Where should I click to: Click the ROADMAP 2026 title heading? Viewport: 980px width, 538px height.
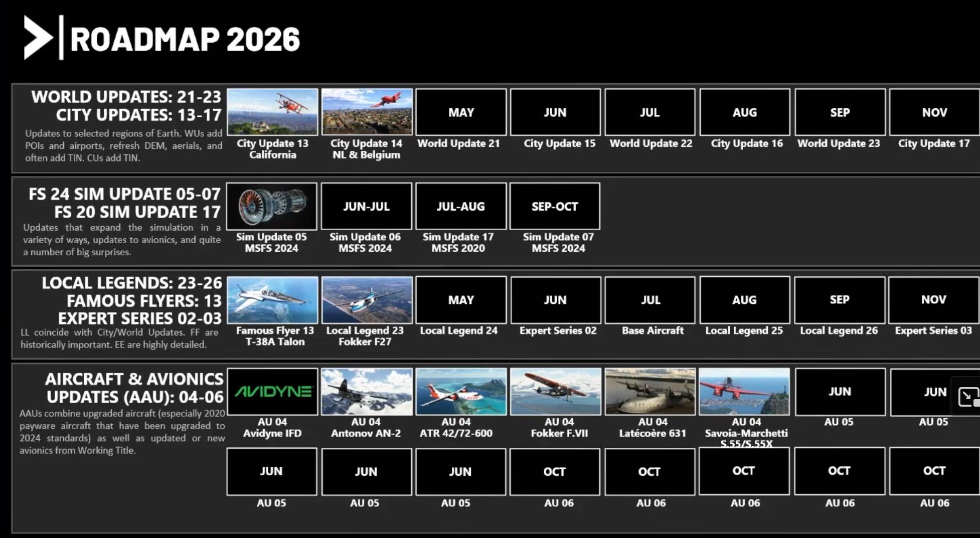pyautogui.click(x=186, y=39)
